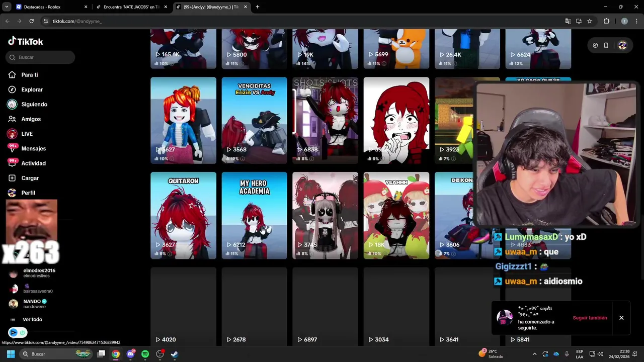Open a new browser tab
This screenshot has height=362, width=644.
258,7
